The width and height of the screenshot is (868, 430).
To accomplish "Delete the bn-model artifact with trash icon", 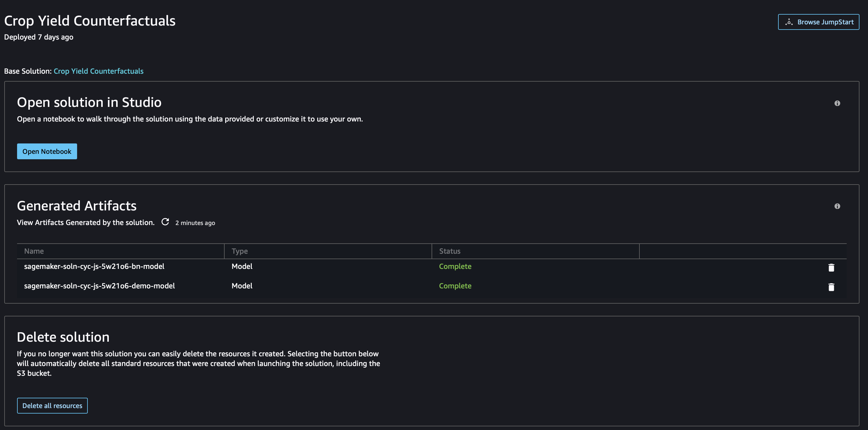I will point(831,267).
